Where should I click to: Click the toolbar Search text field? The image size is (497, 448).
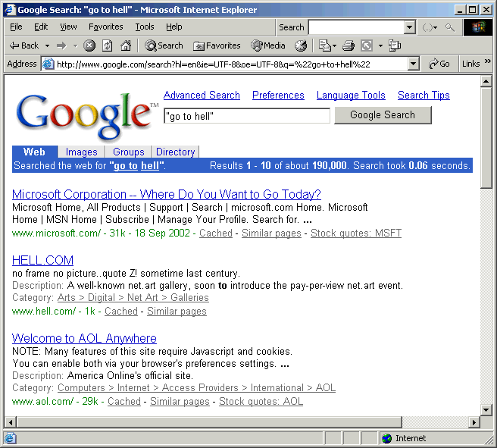pos(356,27)
